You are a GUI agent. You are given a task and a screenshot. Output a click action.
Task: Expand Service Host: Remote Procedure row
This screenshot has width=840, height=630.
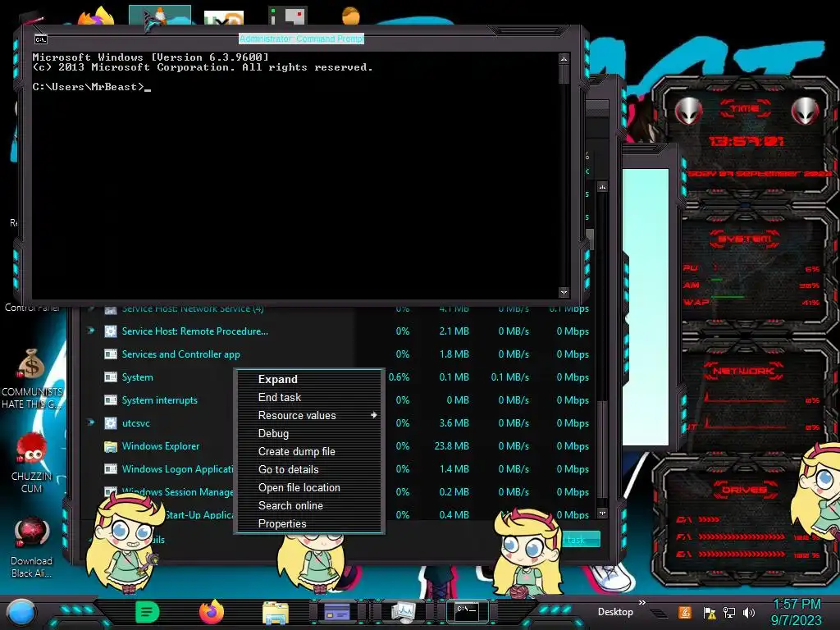coord(91,331)
